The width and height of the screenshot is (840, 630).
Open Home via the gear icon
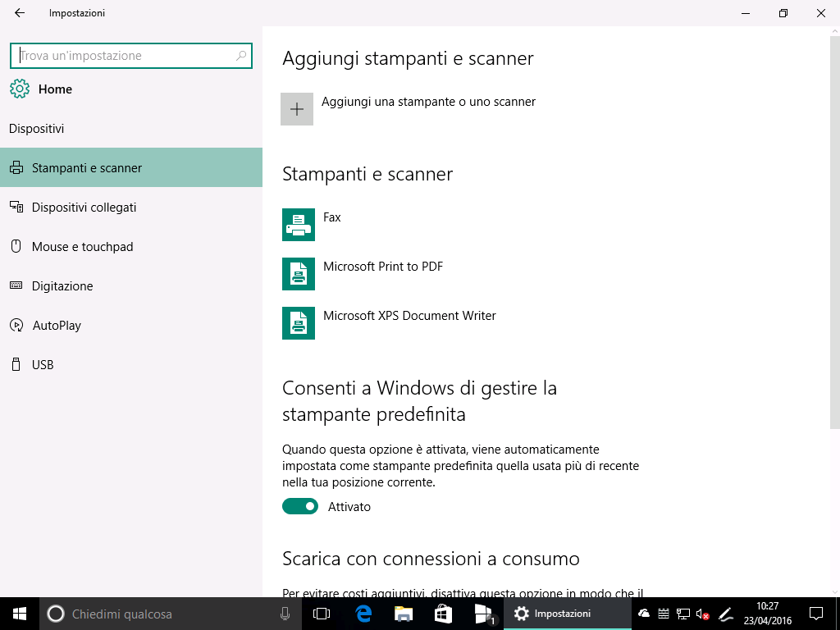[x=20, y=89]
